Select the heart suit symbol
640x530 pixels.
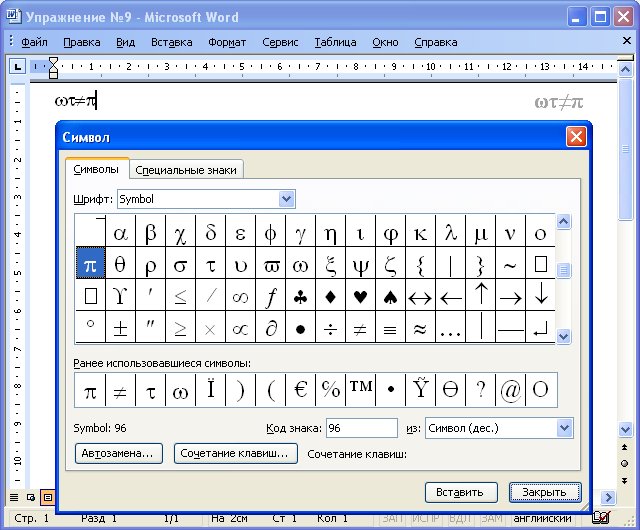(x=360, y=295)
